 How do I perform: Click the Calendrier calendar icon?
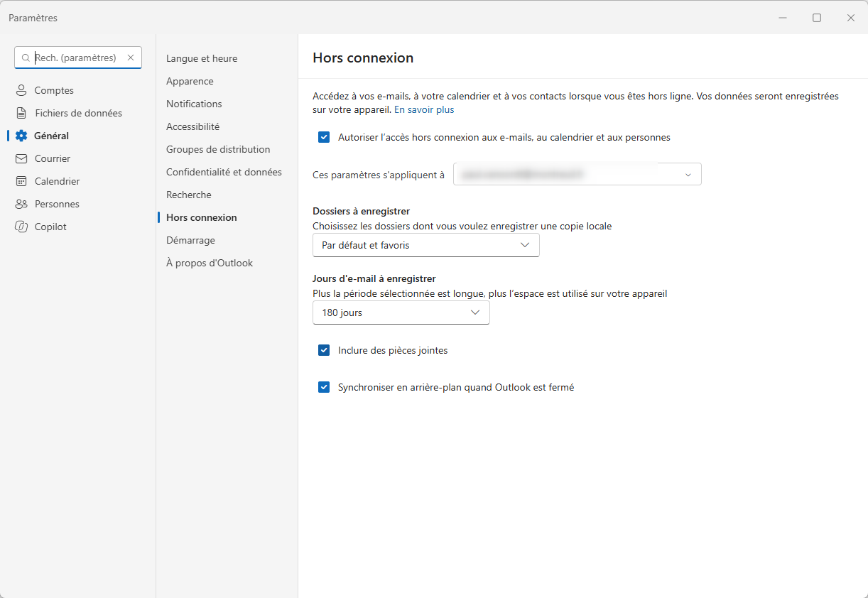coord(21,181)
